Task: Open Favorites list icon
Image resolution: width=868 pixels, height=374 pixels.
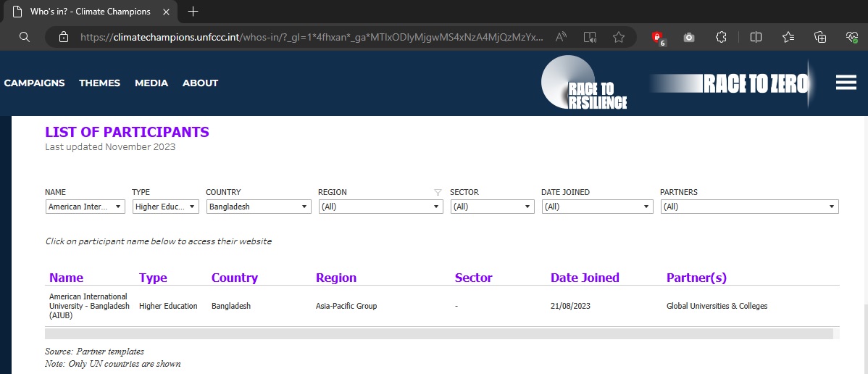Action: coord(788,37)
